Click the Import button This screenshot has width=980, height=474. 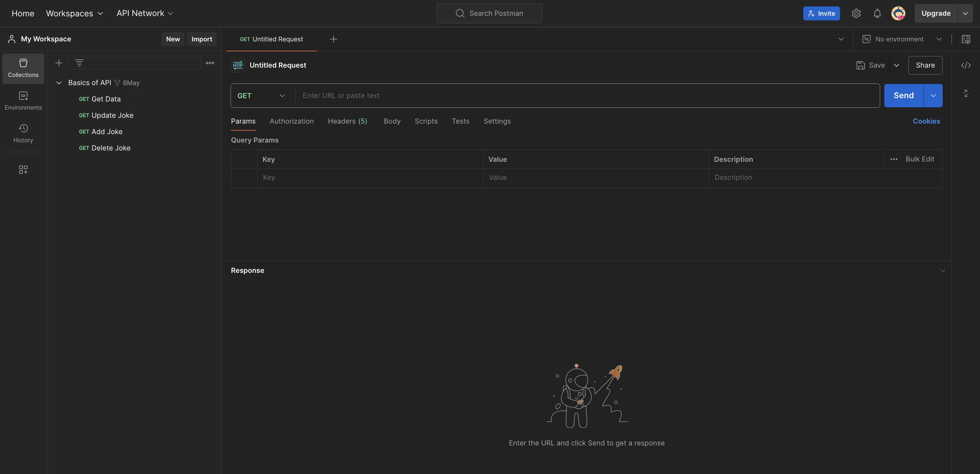point(202,39)
